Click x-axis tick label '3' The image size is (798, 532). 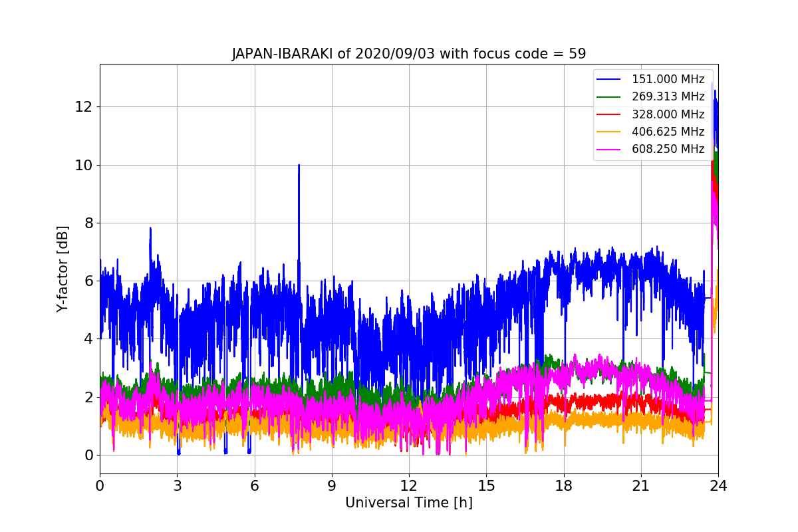[x=177, y=486]
